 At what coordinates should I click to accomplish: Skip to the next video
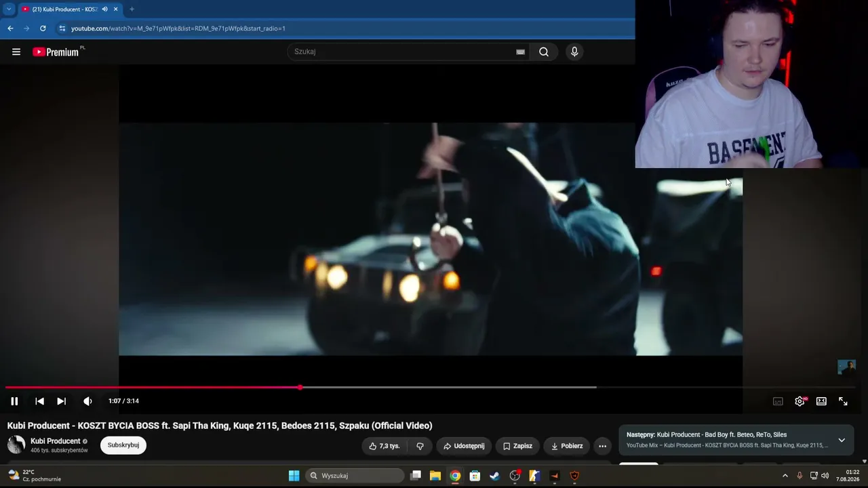tap(61, 401)
